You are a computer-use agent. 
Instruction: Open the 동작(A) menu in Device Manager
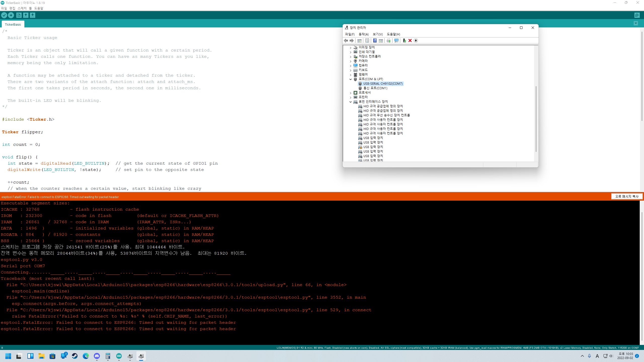pos(364,34)
